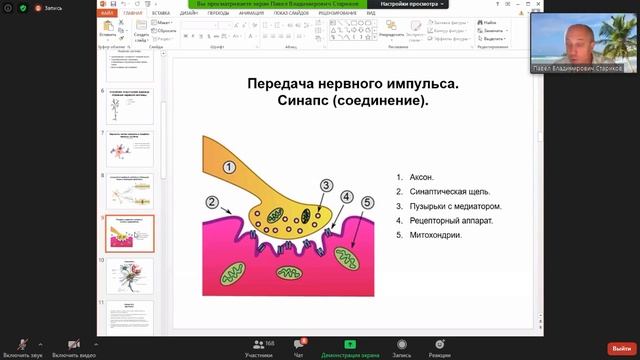This screenshot has height=360, width=640.
Task: Open Эффекты фигуры shape effects menu
Action: (449, 39)
